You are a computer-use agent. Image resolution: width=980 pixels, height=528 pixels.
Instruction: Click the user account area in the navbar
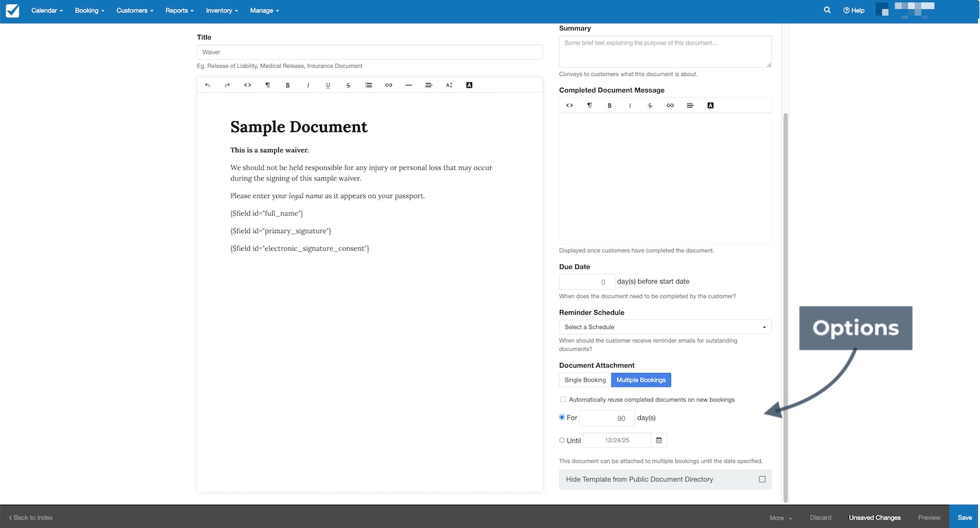(905, 10)
